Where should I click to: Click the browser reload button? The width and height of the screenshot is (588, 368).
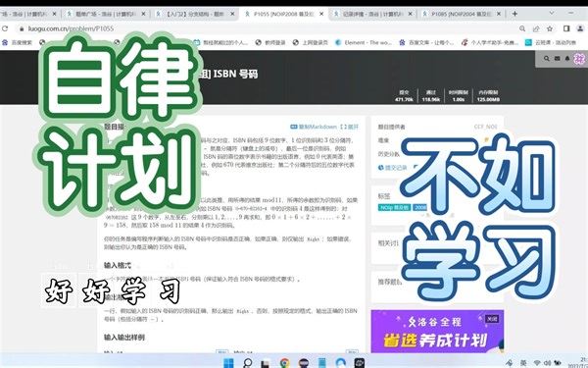tap(5, 28)
